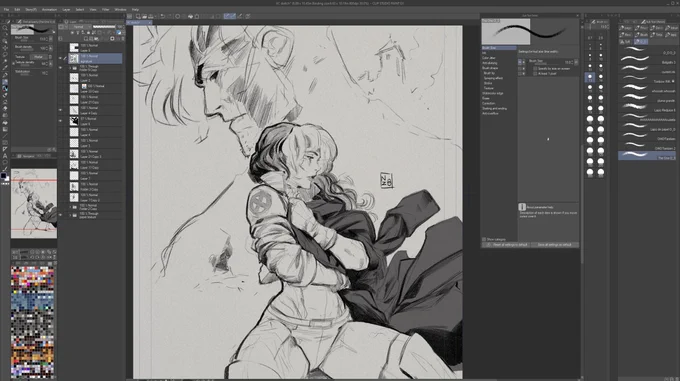This screenshot has height=381, width=680.
Task: Toggle visibility of paper texture folder
Action: [60, 215]
